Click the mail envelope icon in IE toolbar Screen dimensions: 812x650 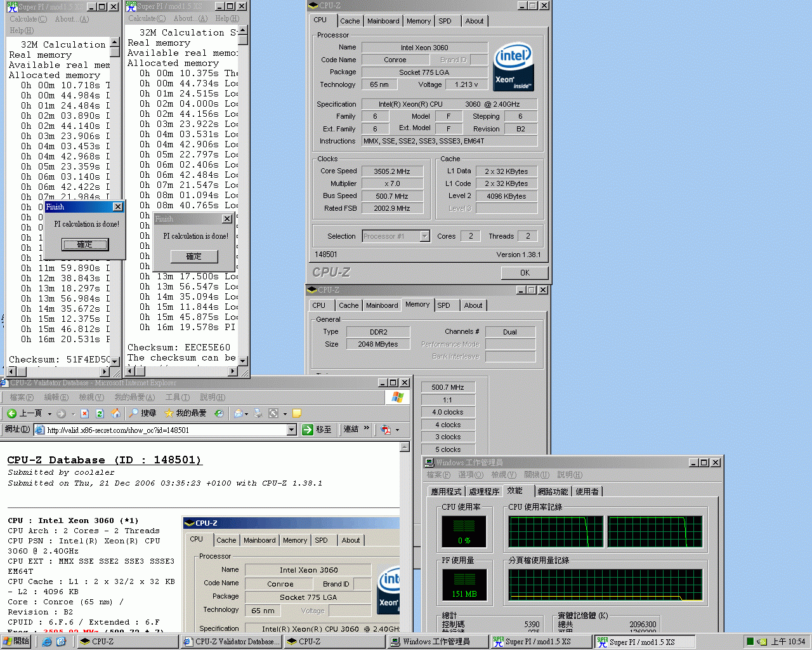coord(238,413)
